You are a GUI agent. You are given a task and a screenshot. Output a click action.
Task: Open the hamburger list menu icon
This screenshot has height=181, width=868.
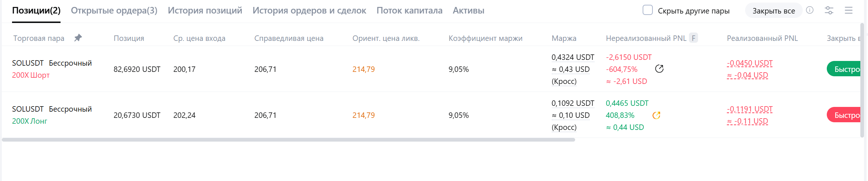[x=849, y=10]
